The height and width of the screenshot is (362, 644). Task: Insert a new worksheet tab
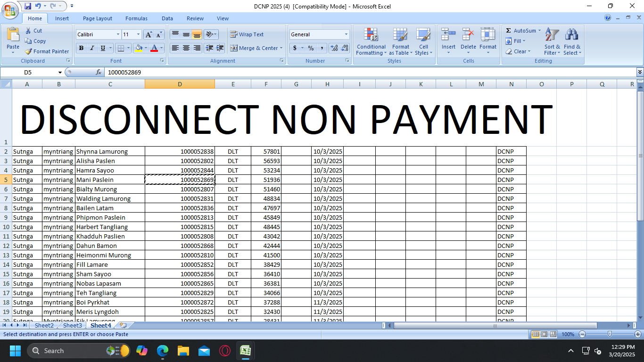point(124,325)
